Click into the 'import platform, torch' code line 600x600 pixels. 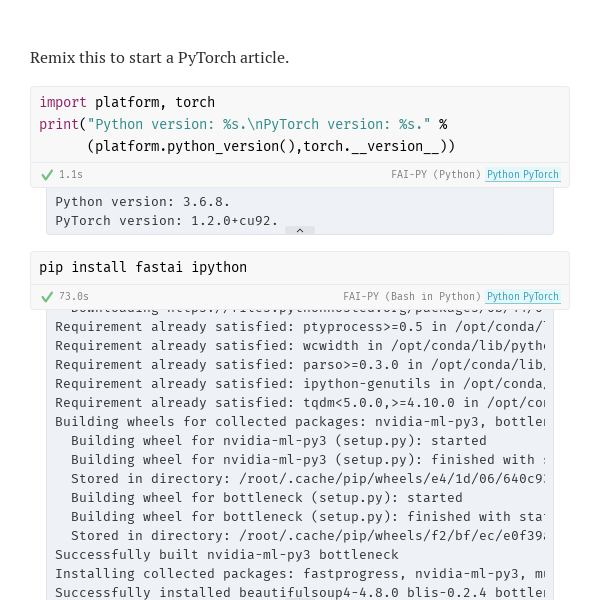(127, 103)
